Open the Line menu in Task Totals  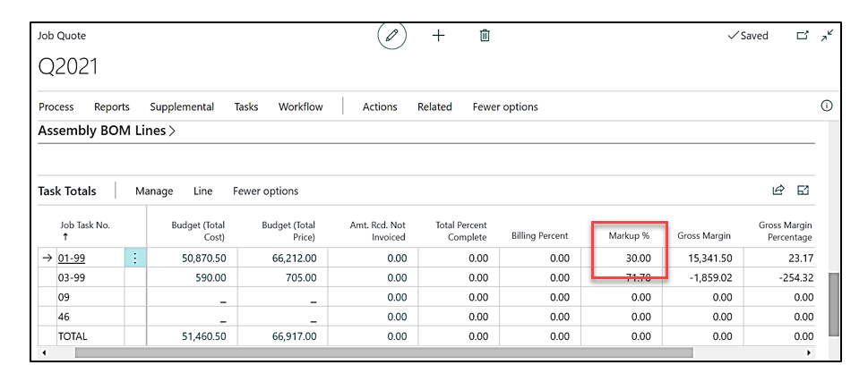coord(203,191)
